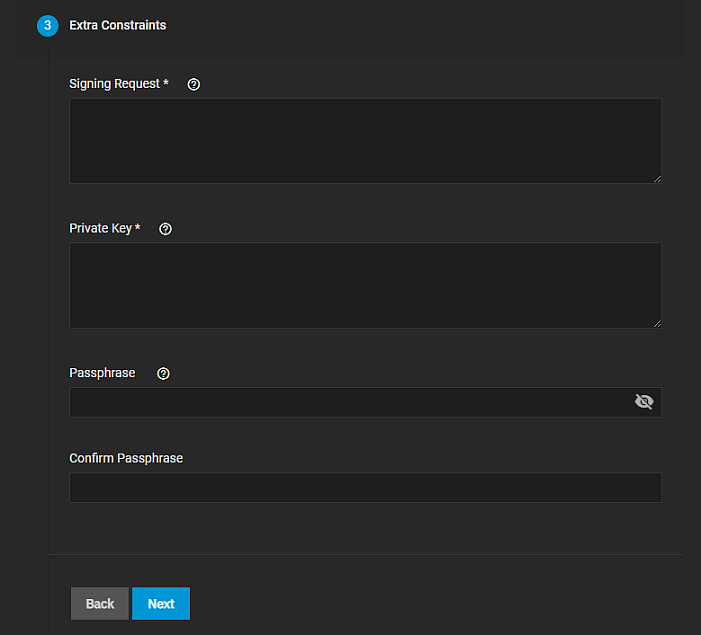Select the Extra Constraints step header

click(x=118, y=26)
